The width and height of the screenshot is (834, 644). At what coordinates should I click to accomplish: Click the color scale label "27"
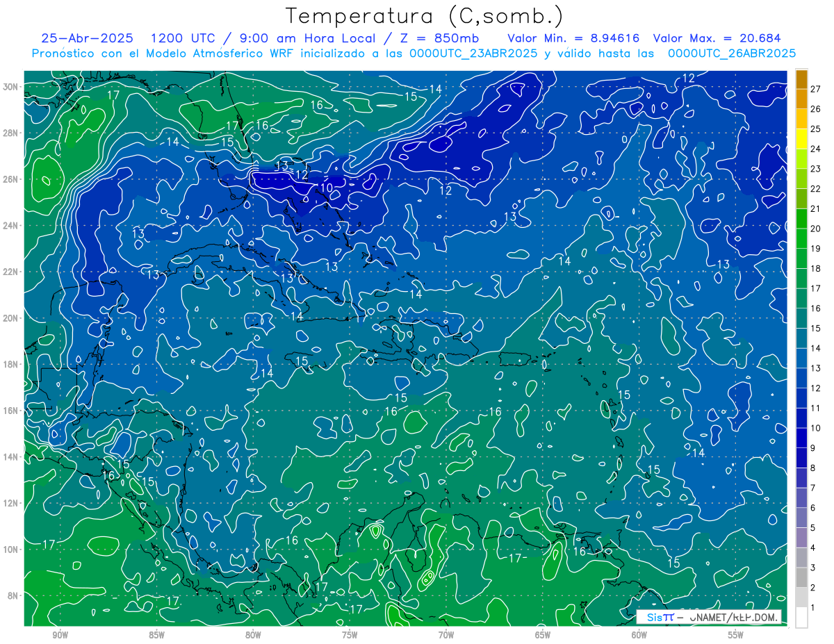(816, 88)
